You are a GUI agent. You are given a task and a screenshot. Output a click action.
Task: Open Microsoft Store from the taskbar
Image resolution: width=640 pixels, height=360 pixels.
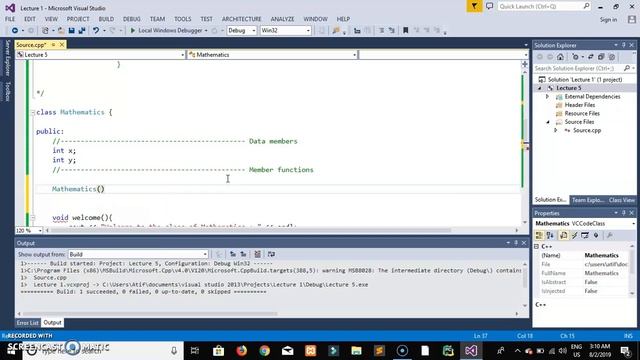tap(218, 351)
